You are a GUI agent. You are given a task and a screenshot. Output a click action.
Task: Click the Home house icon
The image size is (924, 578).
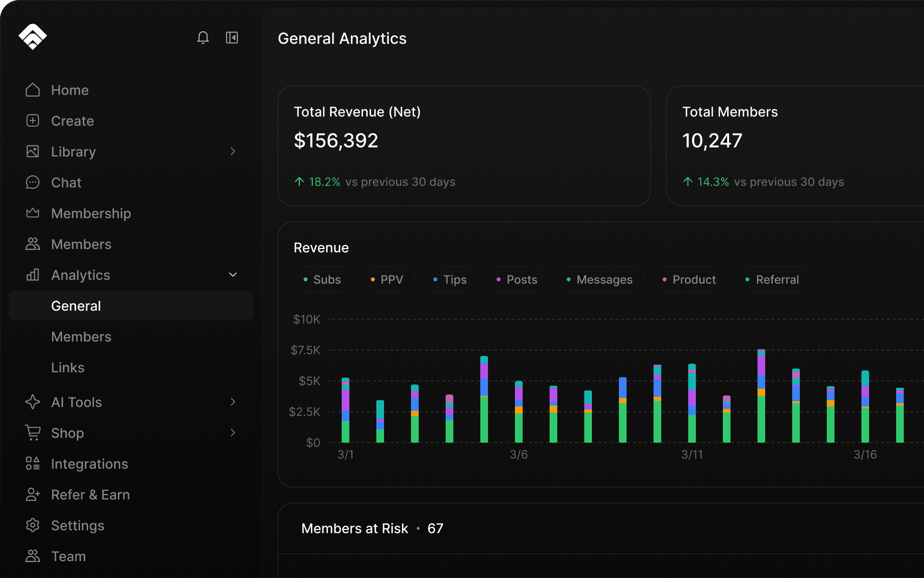(33, 90)
